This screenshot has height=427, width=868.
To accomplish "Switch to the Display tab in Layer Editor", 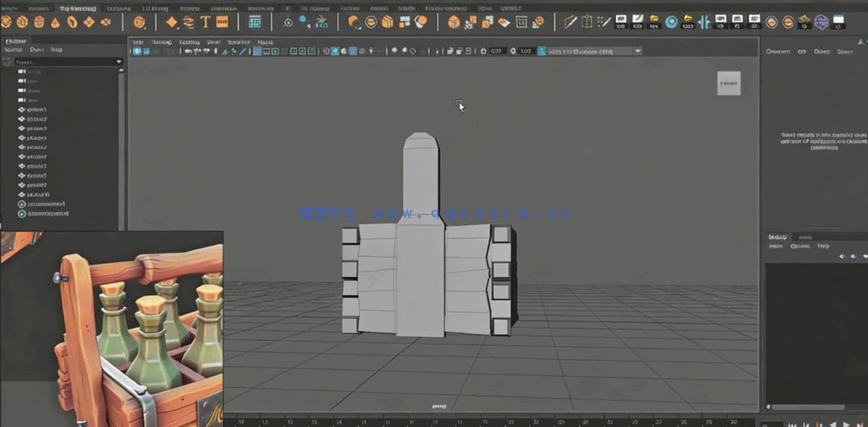I will (777, 236).
